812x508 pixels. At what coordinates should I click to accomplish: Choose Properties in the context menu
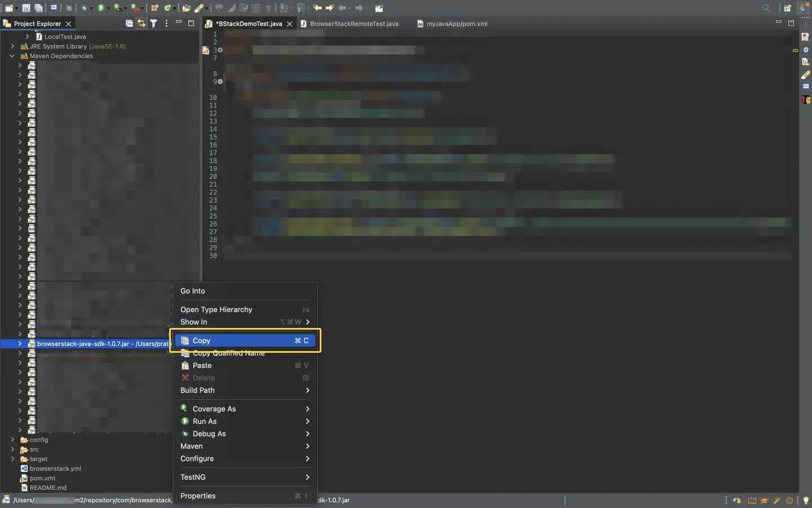pyautogui.click(x=198, y=496)
